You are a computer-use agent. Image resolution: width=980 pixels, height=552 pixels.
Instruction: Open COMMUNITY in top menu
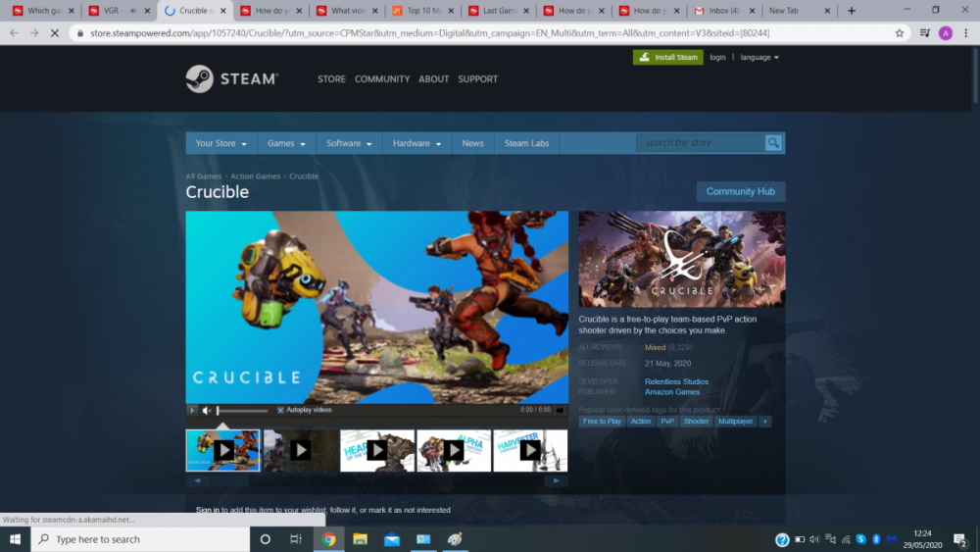(382, 78)
